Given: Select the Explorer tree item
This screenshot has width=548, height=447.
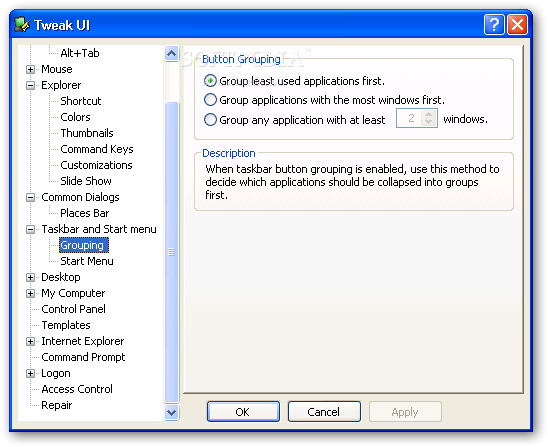Looking at the screenshot, I should coord(61,85).
